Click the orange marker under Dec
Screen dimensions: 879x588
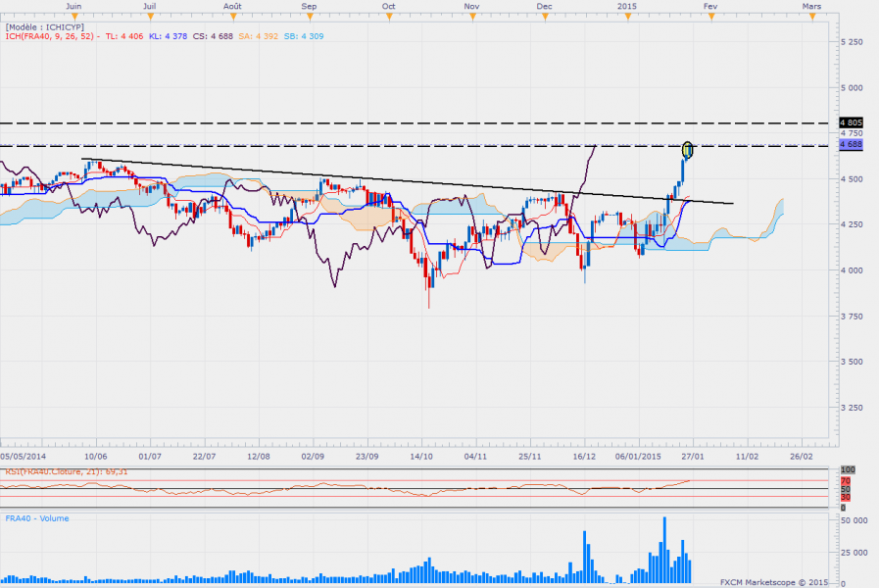pyautogui.click(x=545, y=18)
